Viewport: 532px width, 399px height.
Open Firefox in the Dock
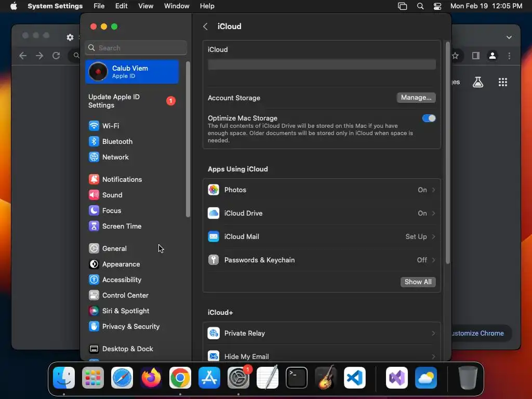coord(151,378)
